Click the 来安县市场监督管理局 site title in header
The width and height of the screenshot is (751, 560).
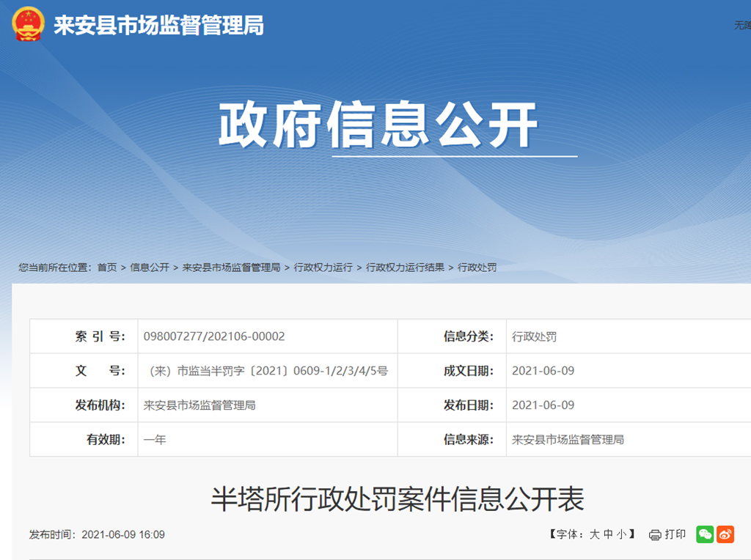(x=158, y=26)
